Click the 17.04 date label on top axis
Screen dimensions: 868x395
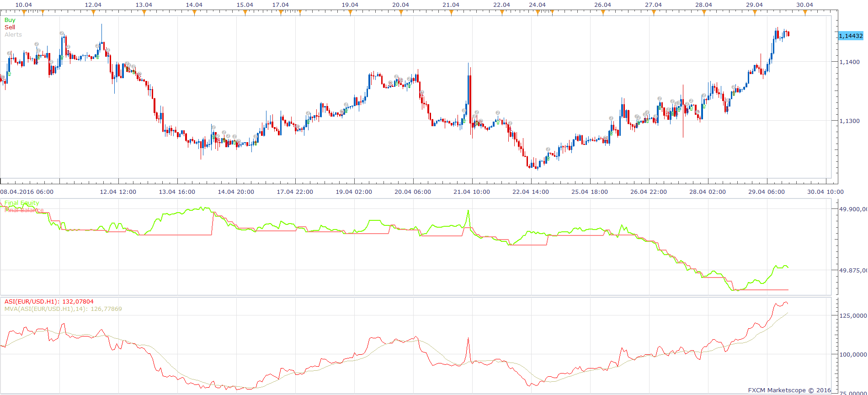pyautogui.click(x=281, y=5)
